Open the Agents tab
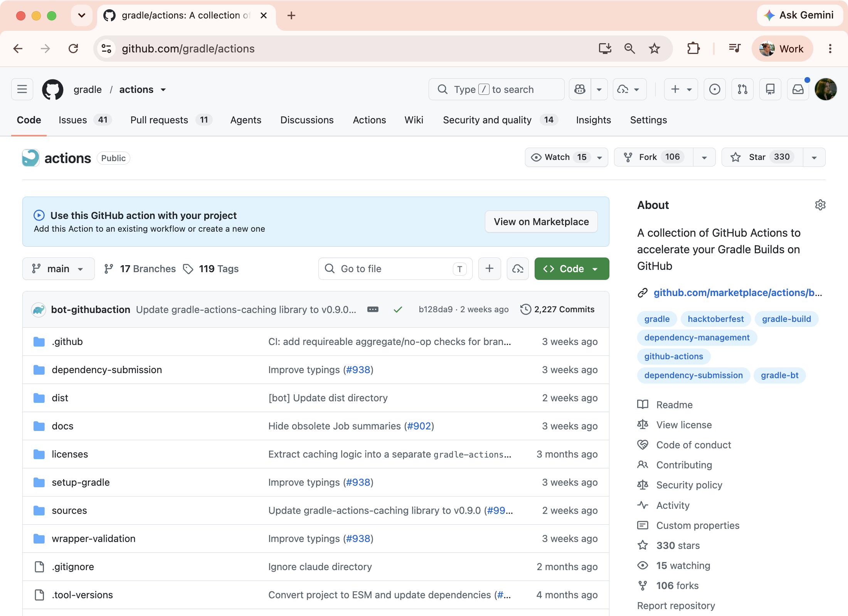The height and width of the screenshot is (616, 848). pos(246,120)
